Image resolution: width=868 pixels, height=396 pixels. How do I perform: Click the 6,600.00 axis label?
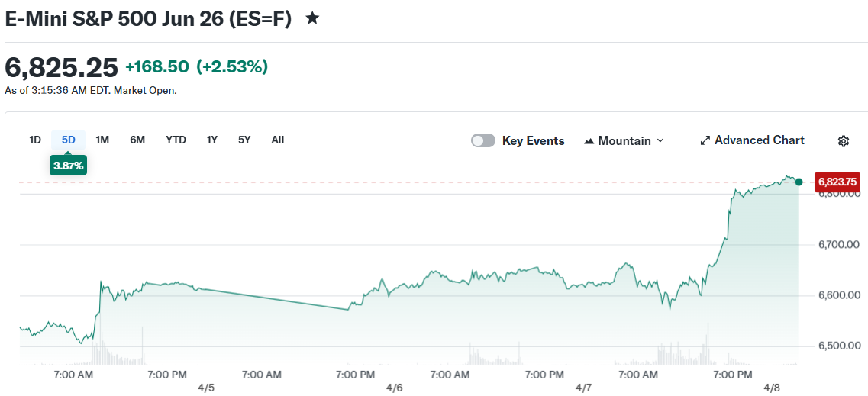[839, 295]
